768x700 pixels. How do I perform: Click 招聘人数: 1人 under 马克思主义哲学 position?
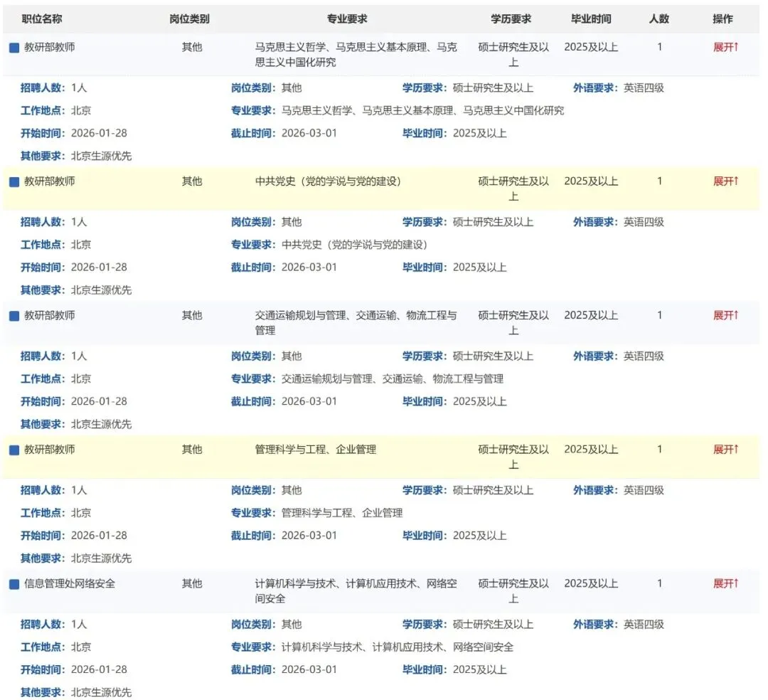(x=53, y=88)
